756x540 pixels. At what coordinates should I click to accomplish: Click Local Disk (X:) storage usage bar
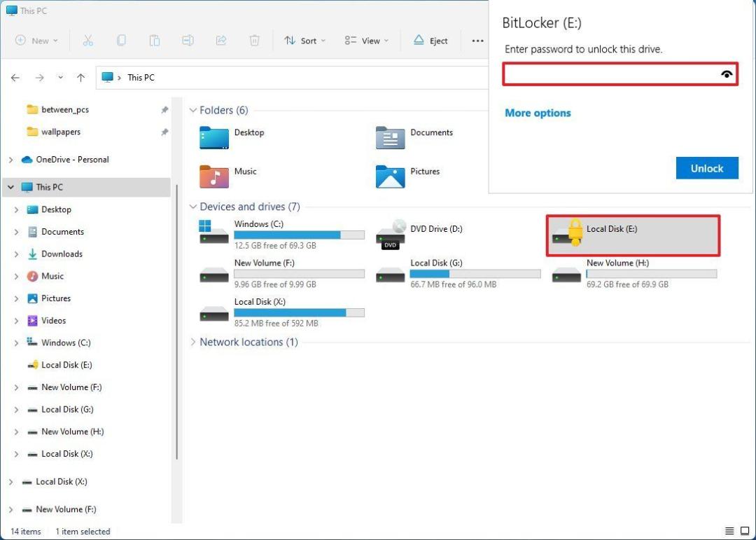tap(299, 312)
